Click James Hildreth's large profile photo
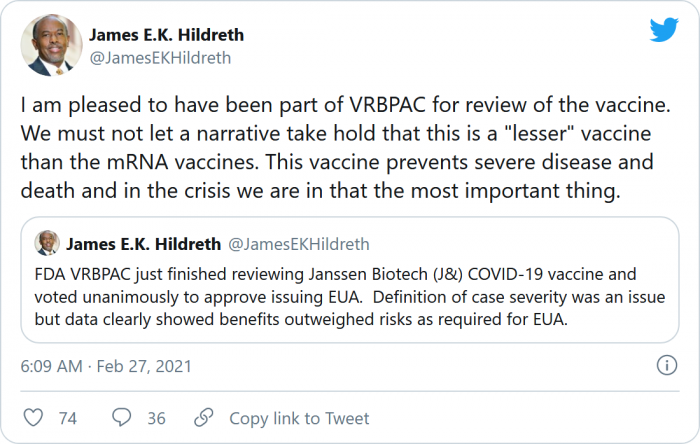Screen dimensions: 700x444 click(x=47, y=45)
